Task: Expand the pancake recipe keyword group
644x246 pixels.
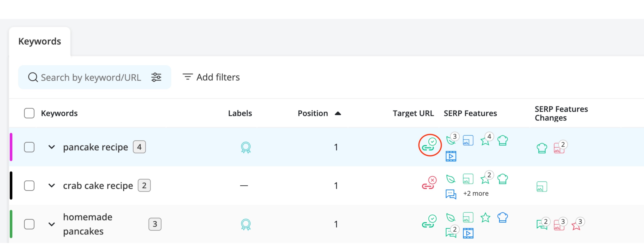Action: pos(52,147)
